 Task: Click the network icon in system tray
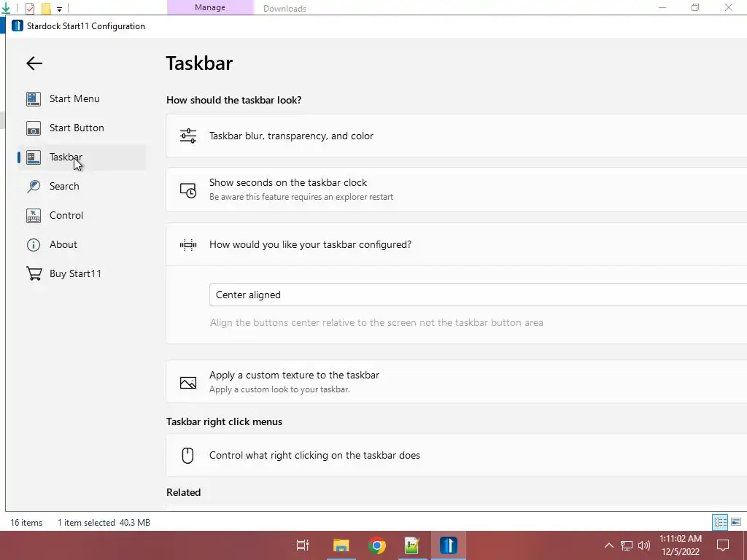click(627, 545)
